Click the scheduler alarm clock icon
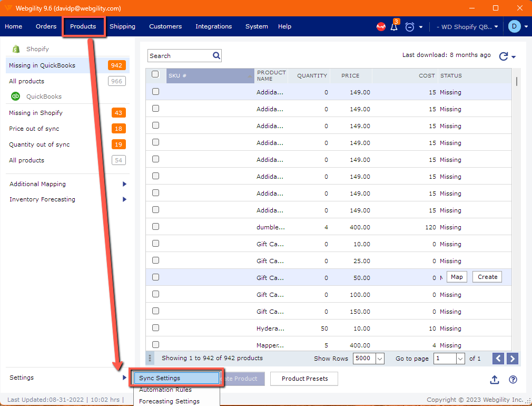Image resolution: width=532 pixels, height=406 pixels. [x=410, y=27]
